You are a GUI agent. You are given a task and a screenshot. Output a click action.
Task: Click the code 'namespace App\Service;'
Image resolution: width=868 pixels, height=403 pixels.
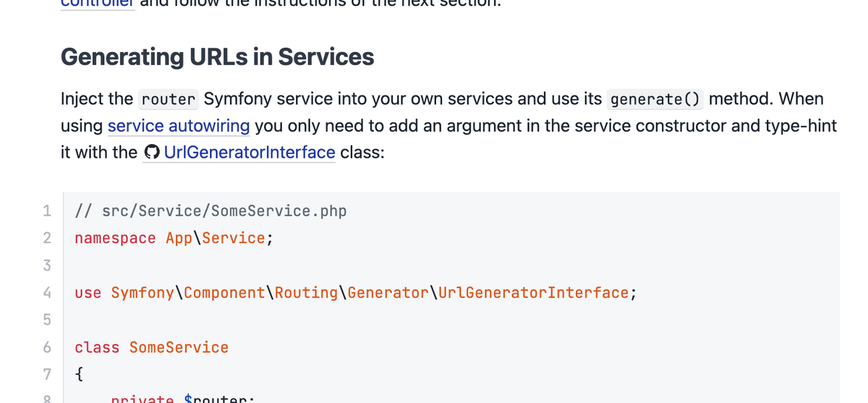click(174, 238)
